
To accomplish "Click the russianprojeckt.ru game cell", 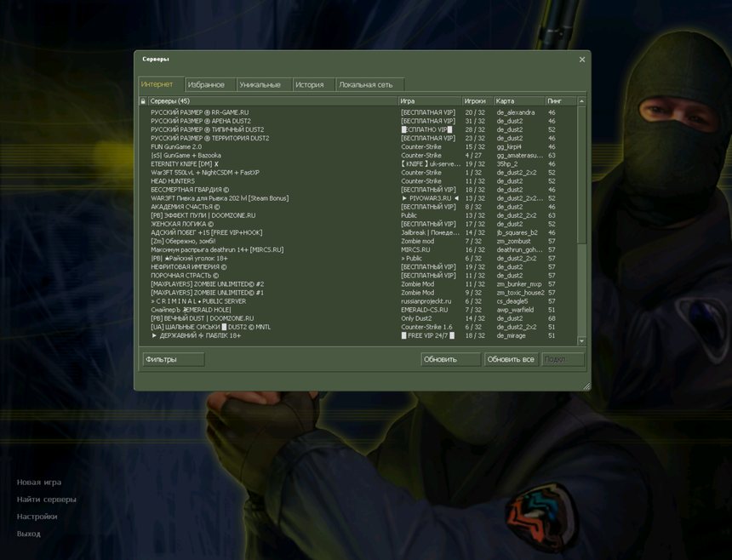I will [x=426, y=301].
